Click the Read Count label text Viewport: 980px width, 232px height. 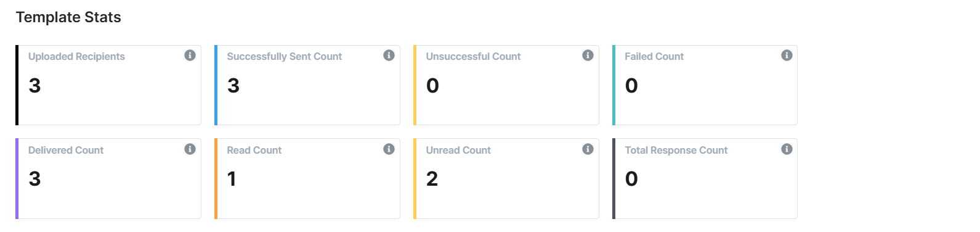click(254, 150)
